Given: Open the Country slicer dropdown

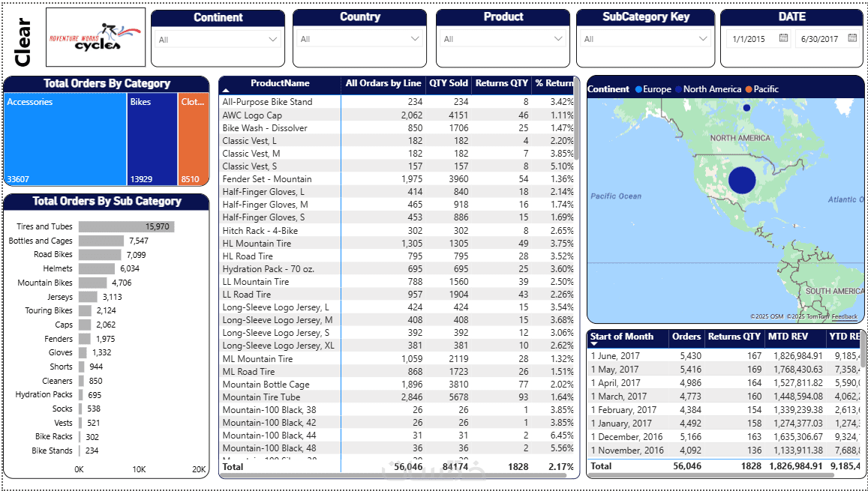Looking at the screenshot, I should point(360,39).
